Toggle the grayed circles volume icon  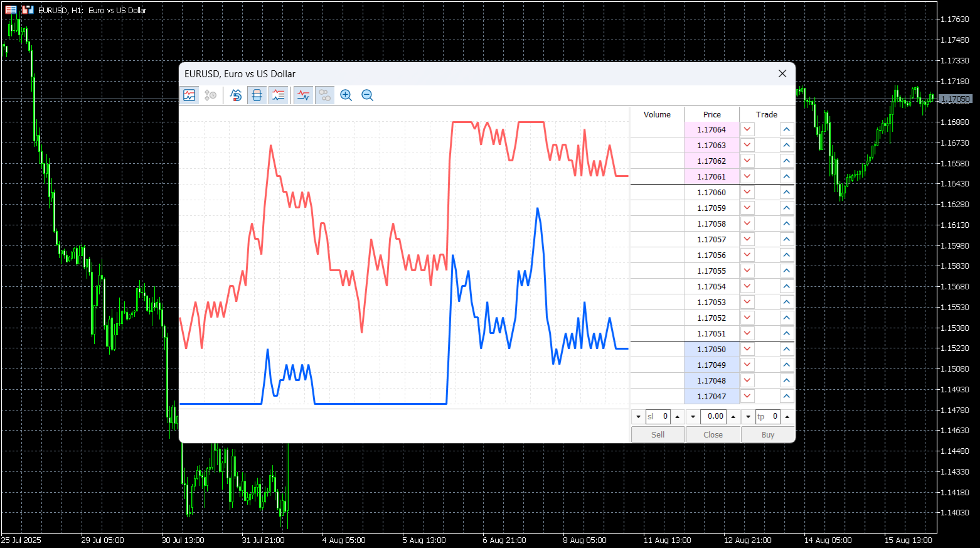(x=325, y=95)
